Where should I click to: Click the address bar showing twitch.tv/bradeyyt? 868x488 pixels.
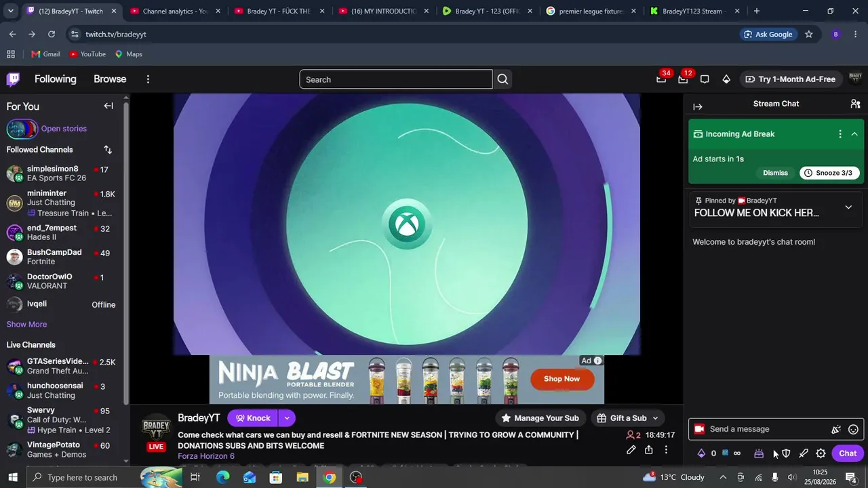[407, 35]
